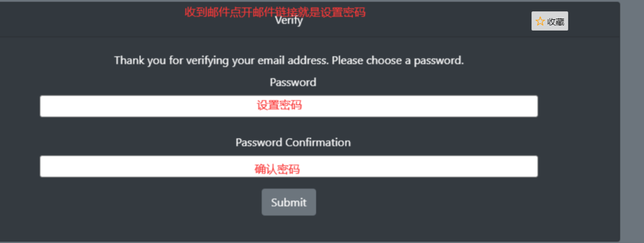Submit the chosen password
Viewport: 644px width, 243px height.
tap(289, 202)
